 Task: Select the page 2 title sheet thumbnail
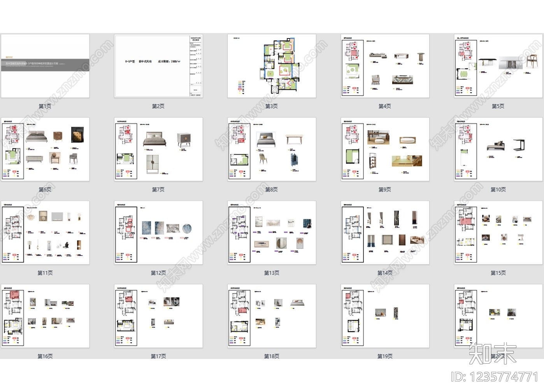pyautogui.click(x=158, y=66)
